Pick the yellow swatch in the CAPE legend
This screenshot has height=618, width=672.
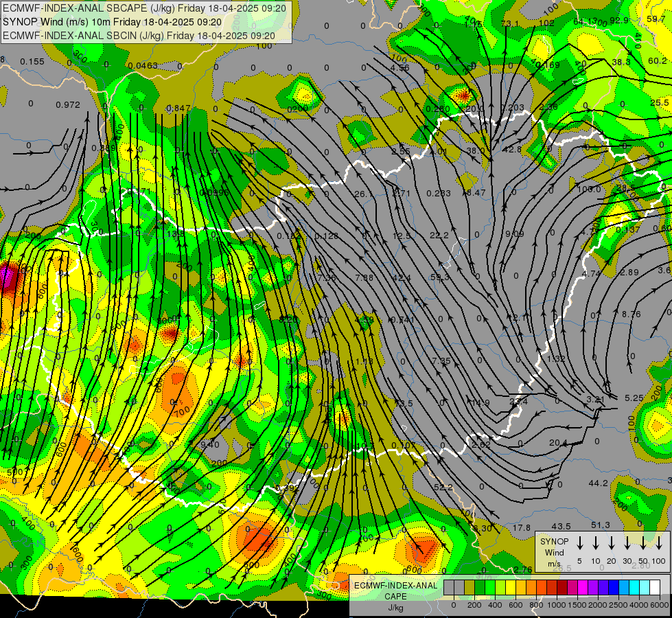point(511,588)
